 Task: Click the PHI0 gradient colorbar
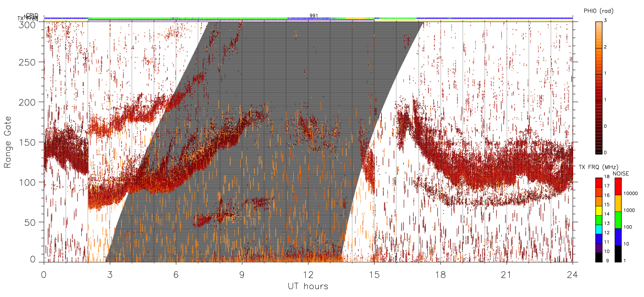click(599, 87)
